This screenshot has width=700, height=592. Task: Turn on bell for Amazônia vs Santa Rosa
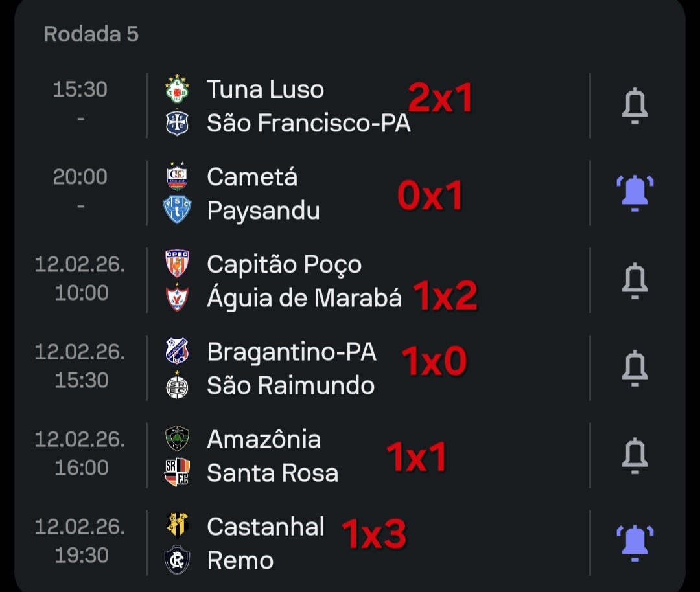click(x=635, y=455)
